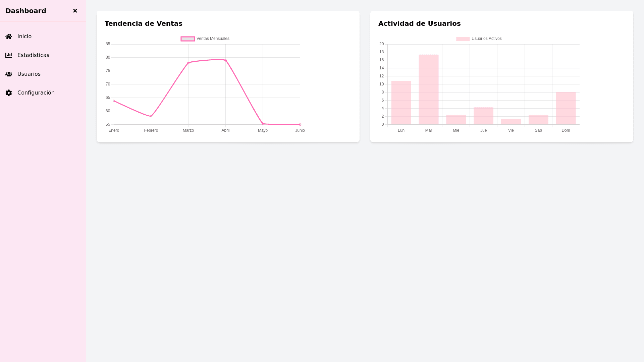Click the Dom bar in user activity chart

pyautogui.click(x=566, y=108)
